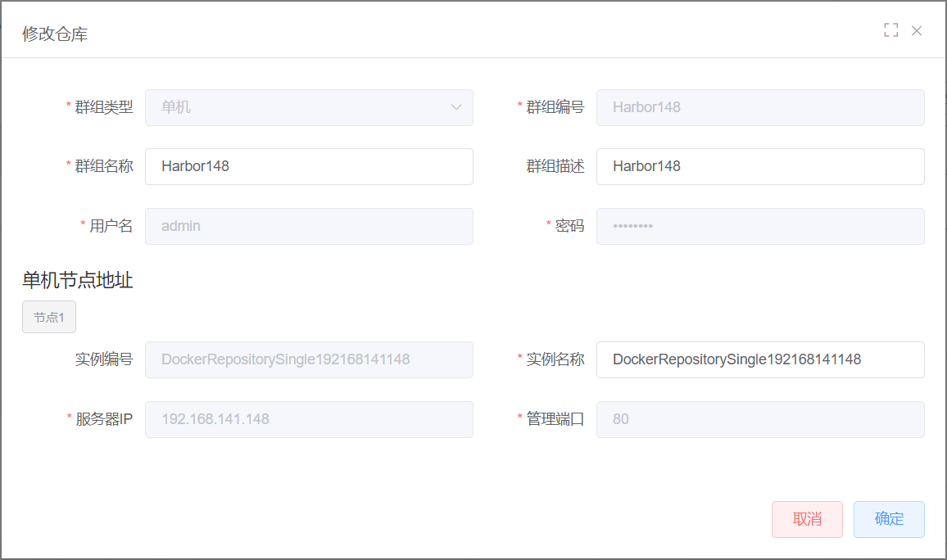947x560 pixels.
Task: Click the 群组类型 label
Action: [104, 107]
